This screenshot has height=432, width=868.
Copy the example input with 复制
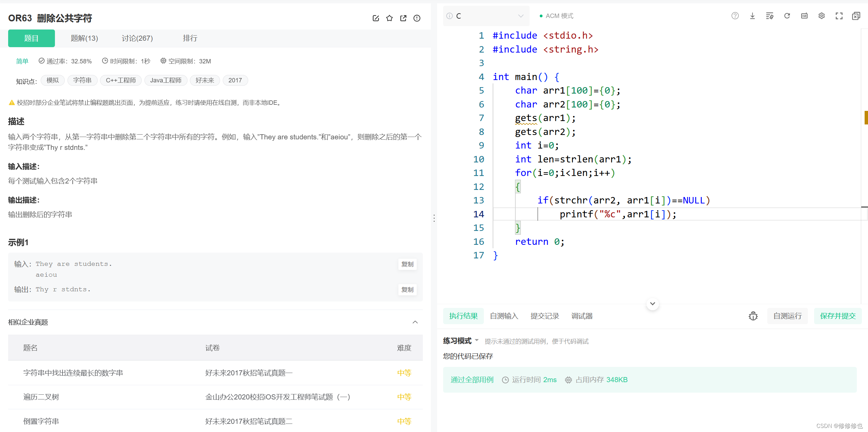coord(407,264)
